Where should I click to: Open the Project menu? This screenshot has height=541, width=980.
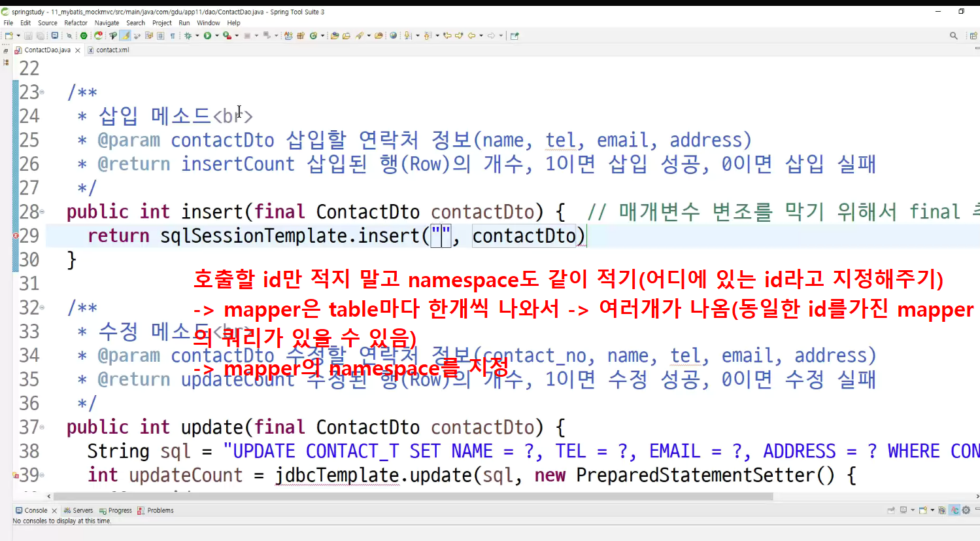pyautogui.click(x=162, y=23)
